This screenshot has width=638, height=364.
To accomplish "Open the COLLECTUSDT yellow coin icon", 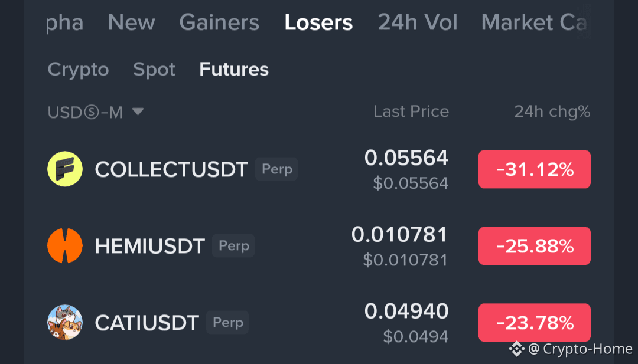I will tap(65, 169).
